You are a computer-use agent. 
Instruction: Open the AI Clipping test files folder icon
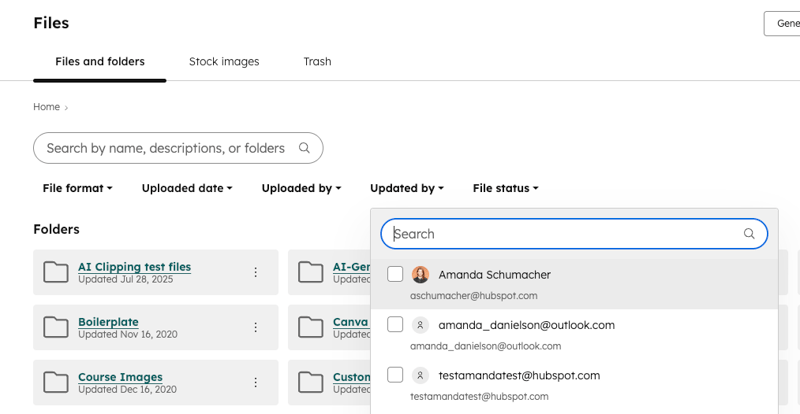pyautogui.click(x=56, y=272)
